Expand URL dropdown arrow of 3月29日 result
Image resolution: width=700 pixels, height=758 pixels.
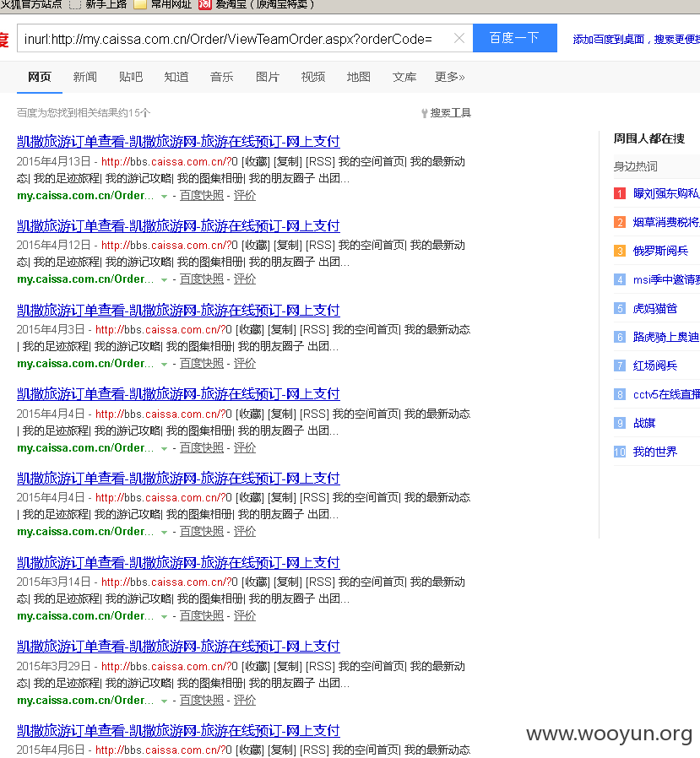[x=164, y=701]
